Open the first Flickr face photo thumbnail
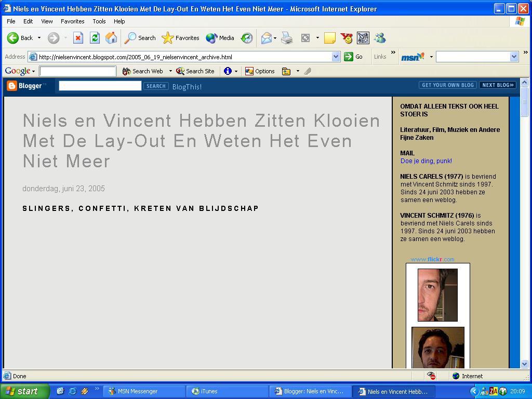 click(437, 295)
